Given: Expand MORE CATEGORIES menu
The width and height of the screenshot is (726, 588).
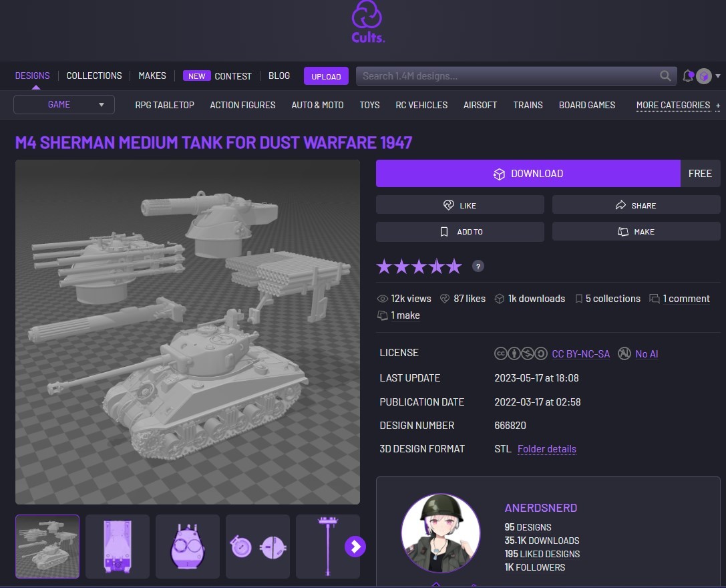Looking at the screenshot, I should (x=678, y=105).
